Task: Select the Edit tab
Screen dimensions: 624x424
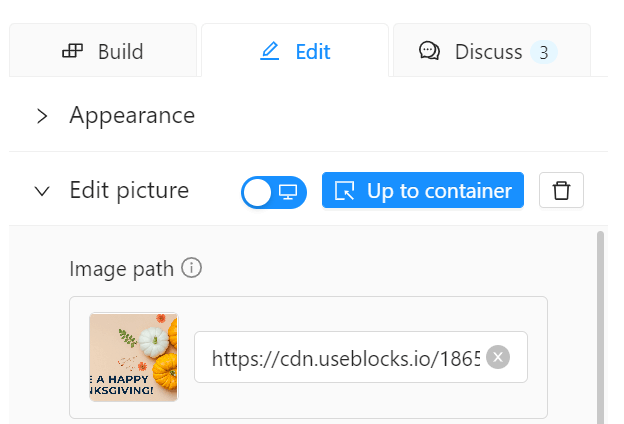Action: (295, 50)
